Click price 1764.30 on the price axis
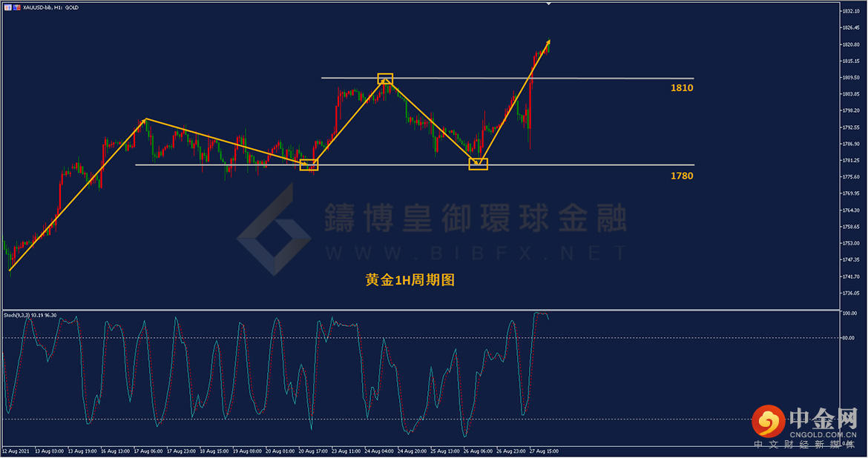Screen dimensions: 868x458 coord(850,210)
